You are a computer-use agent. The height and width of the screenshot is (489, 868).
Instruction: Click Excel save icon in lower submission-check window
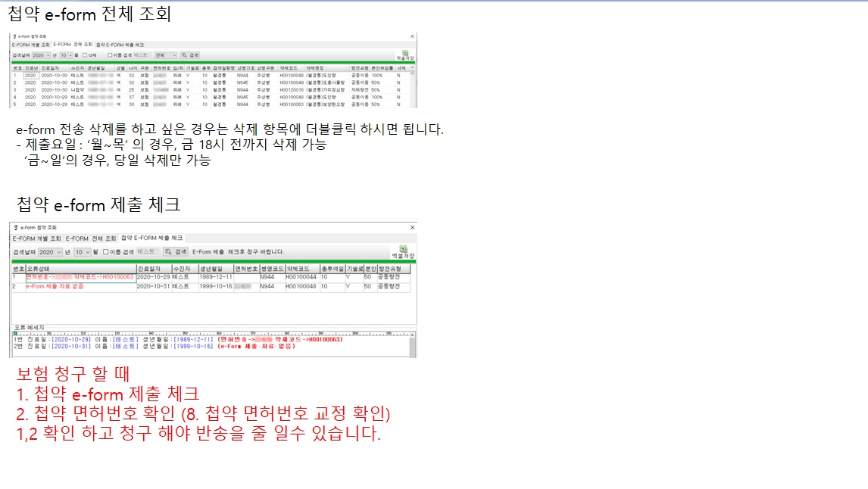[403, 251]
